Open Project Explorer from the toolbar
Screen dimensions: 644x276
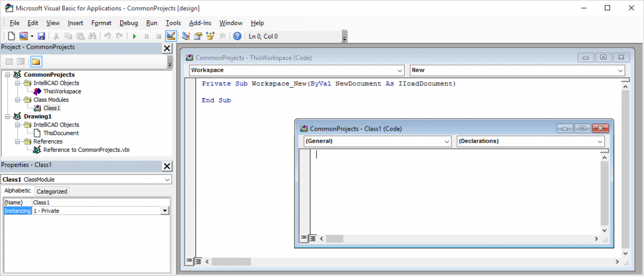186,36
